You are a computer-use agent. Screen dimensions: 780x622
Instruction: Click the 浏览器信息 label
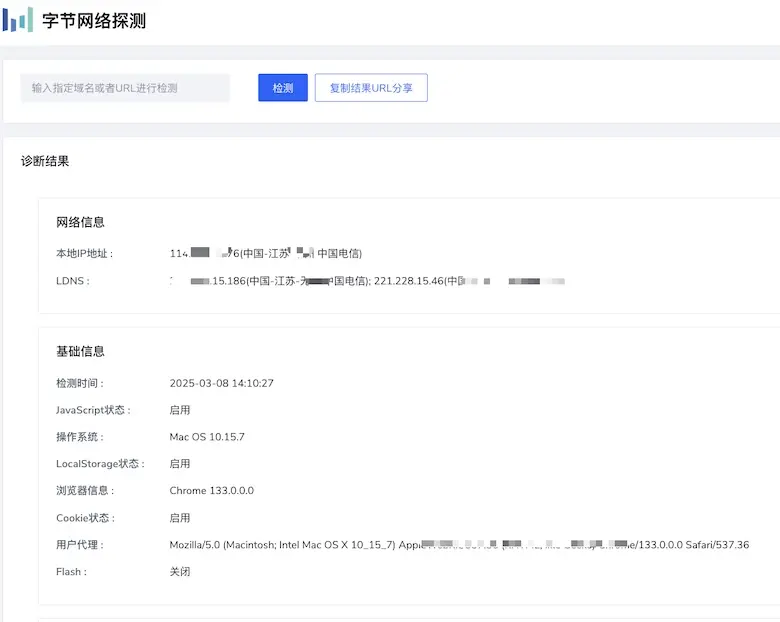coord(85,491)
